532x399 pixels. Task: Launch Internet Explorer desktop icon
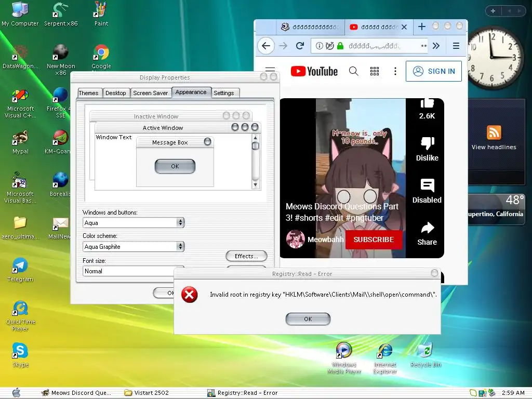click(385, 358)
